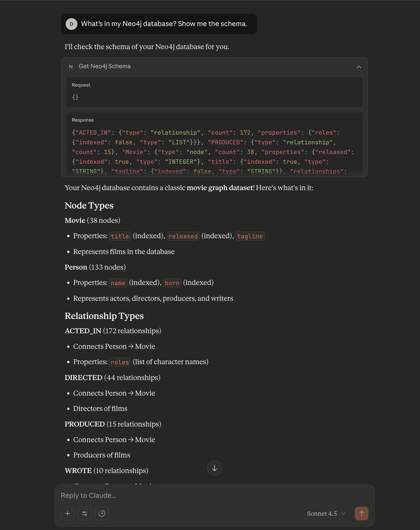Toggle the Get Neo4j Schema tool header

click(x=104, y=66)
